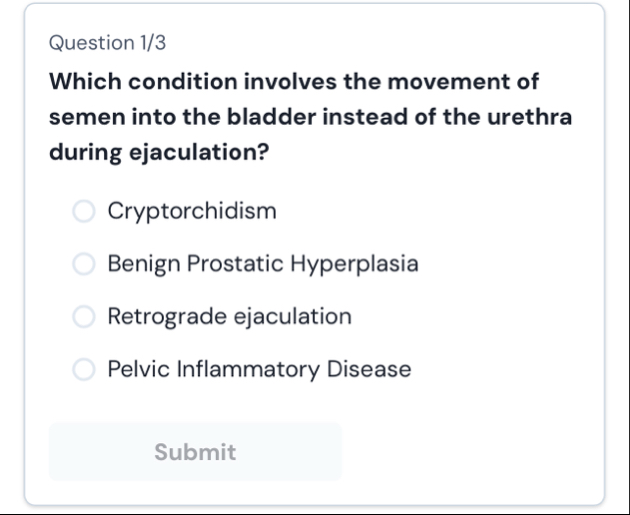Screen dimensions: 630x515
Task: Click the 'Pelvic Inflammatory Disease' label text
Action: pos(259,370)
